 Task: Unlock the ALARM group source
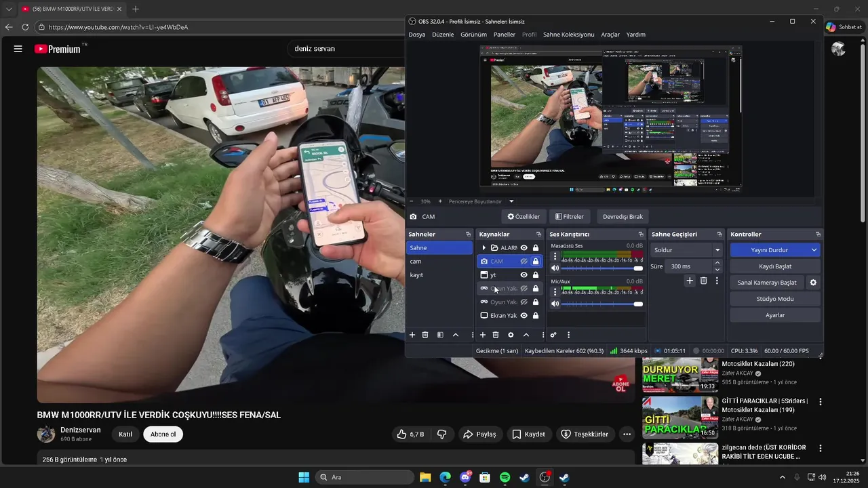536,248
